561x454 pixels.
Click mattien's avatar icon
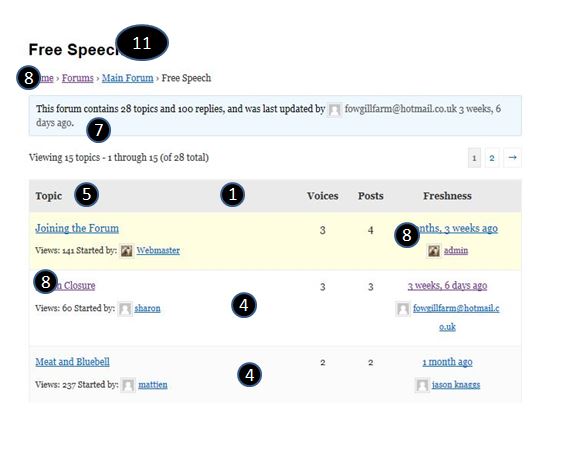tap(128, 385)
